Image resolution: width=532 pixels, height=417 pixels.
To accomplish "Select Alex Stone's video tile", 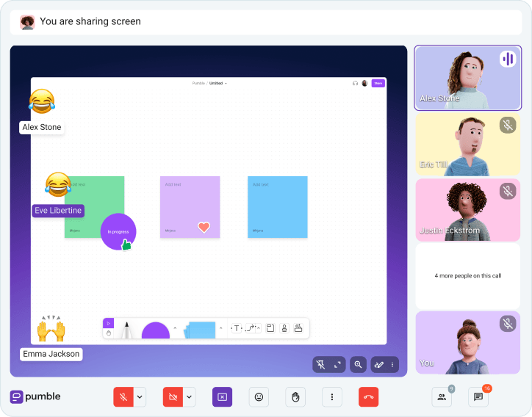I will pyautogui.click(x=467, y=78).
